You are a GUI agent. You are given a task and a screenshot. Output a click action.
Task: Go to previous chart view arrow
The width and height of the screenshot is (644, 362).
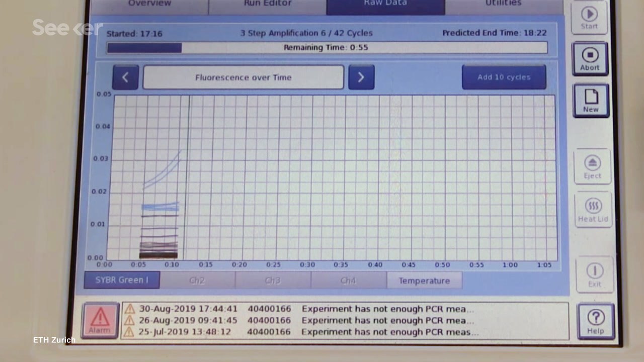pyautogui.click(x=125, y=77)
